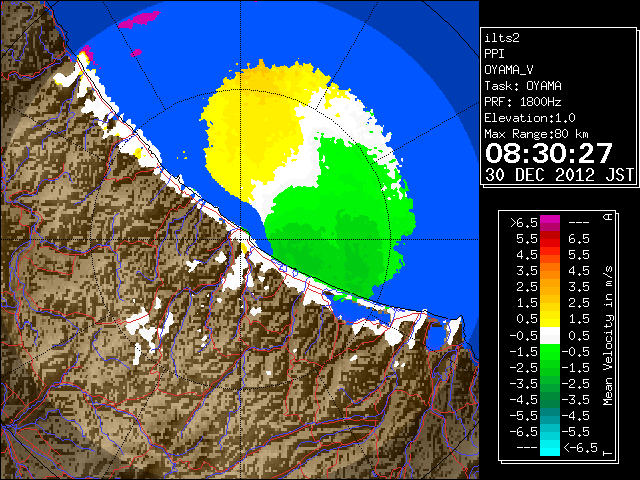Select the 'Task: OYAMA' line
This screenshot has width=640, height=480.
(523, 86)
